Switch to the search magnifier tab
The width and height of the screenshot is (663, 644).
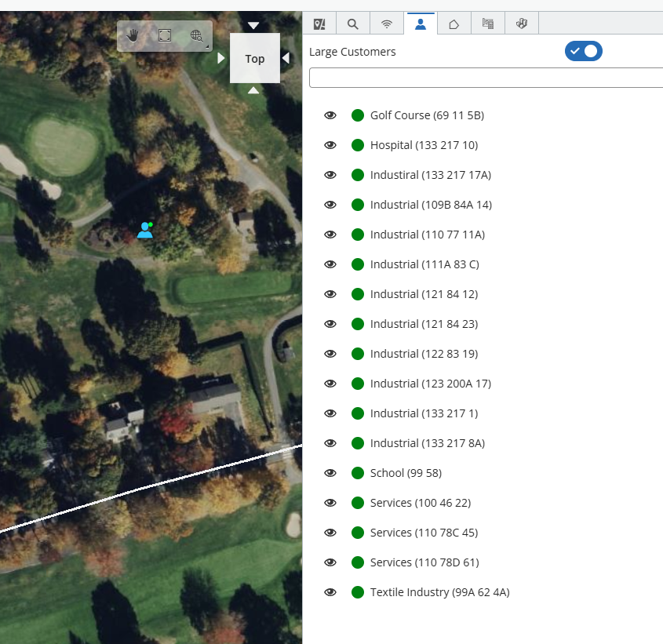tap(353, 24)
